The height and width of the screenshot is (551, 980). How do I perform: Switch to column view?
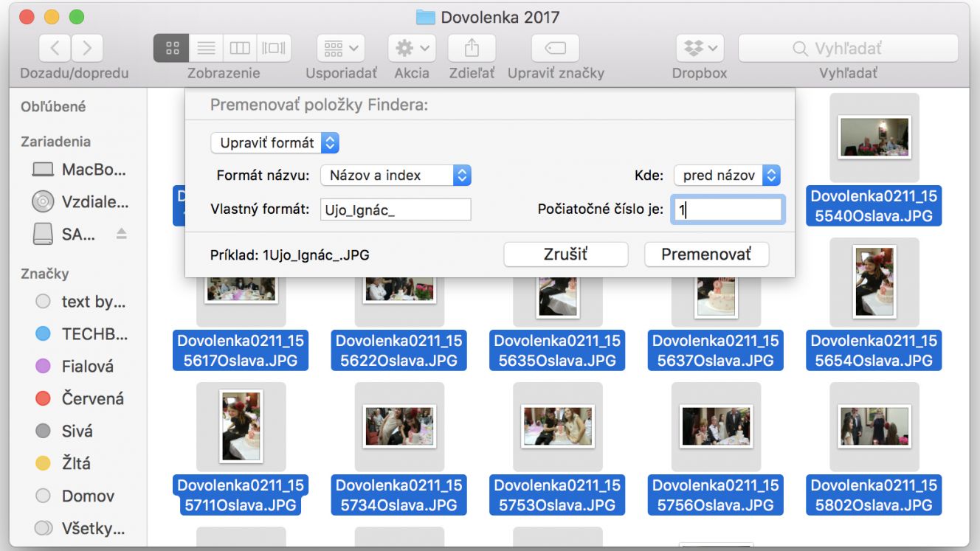pos(240,48)
